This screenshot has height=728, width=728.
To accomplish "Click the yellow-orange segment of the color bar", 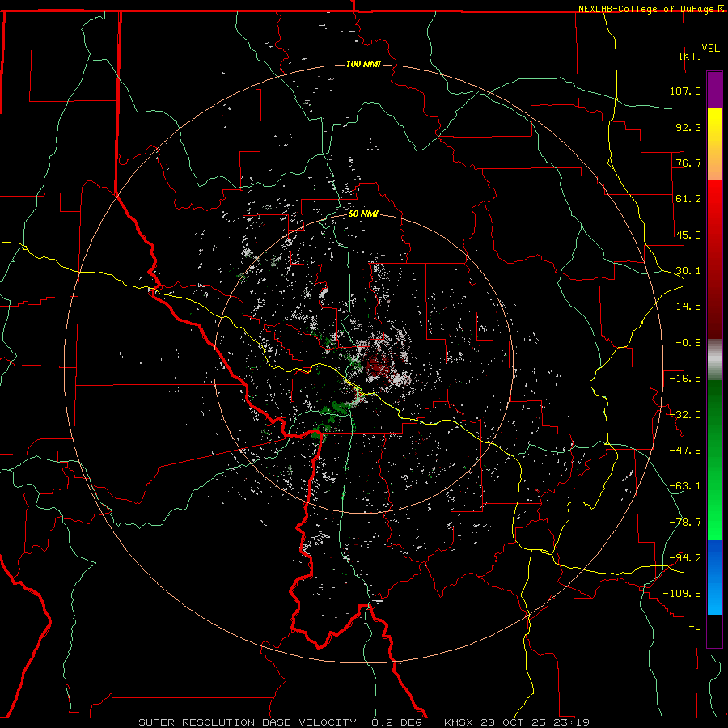I will click(x=714, y=144).
